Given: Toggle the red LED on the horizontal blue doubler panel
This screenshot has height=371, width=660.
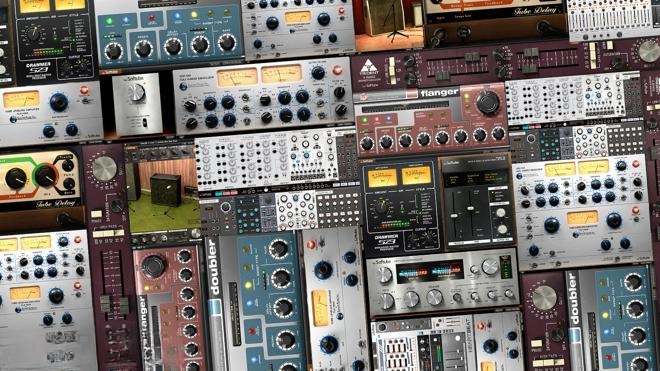Looking at the screenshot, I should tap(152, 19).
